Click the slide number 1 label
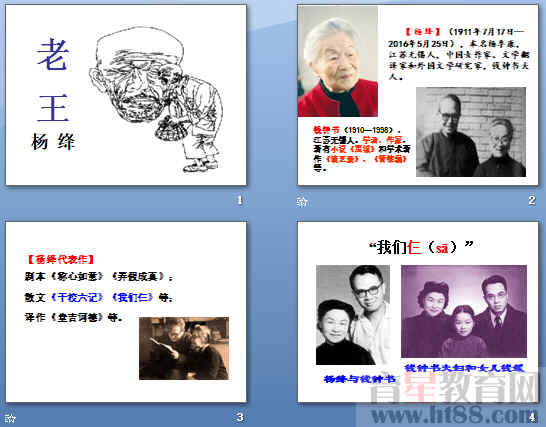546x427 pixels. point(240,200)
